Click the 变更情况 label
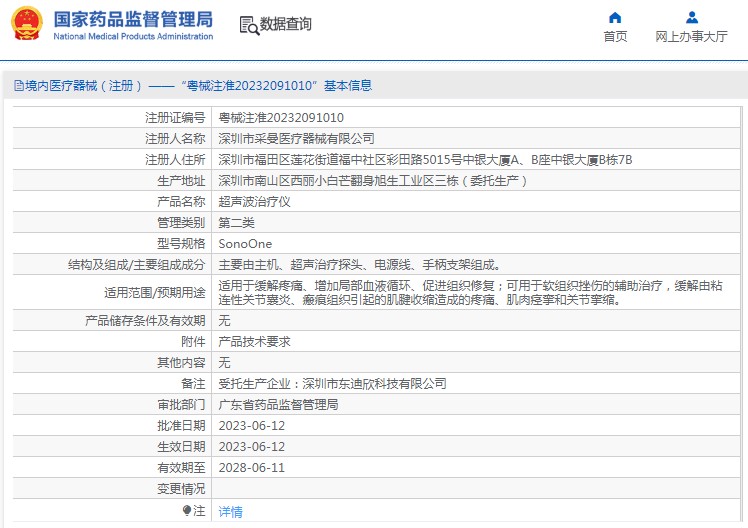 pos(181,488)
